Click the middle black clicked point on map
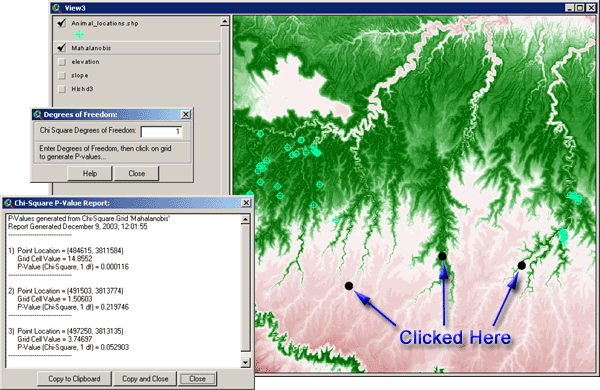Image resolution: width=600 pixels, height=390 pixels. click(x=442, y=256)
